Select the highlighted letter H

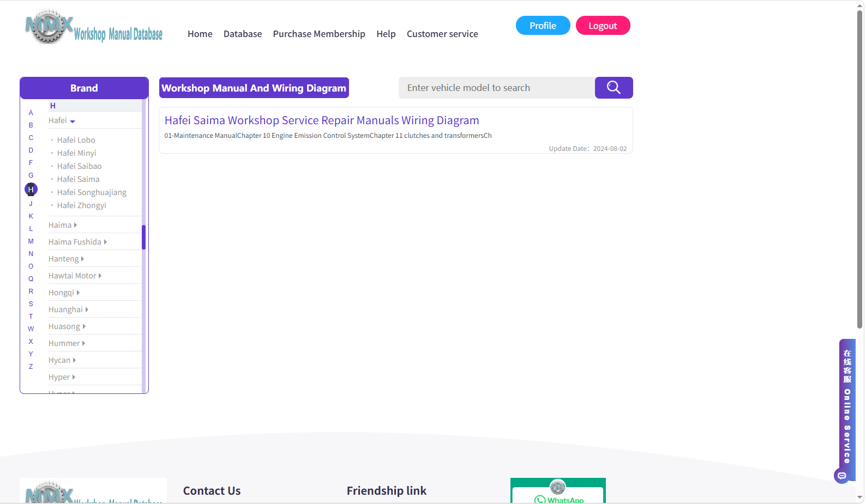31,190
